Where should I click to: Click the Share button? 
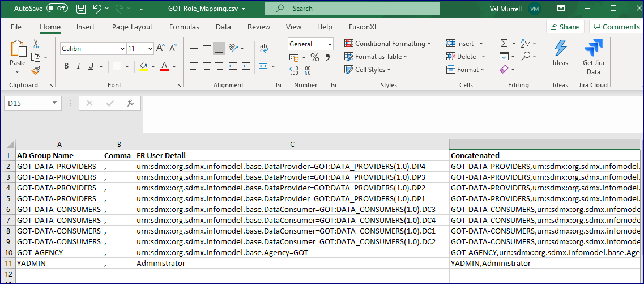(x=564, y=27)
